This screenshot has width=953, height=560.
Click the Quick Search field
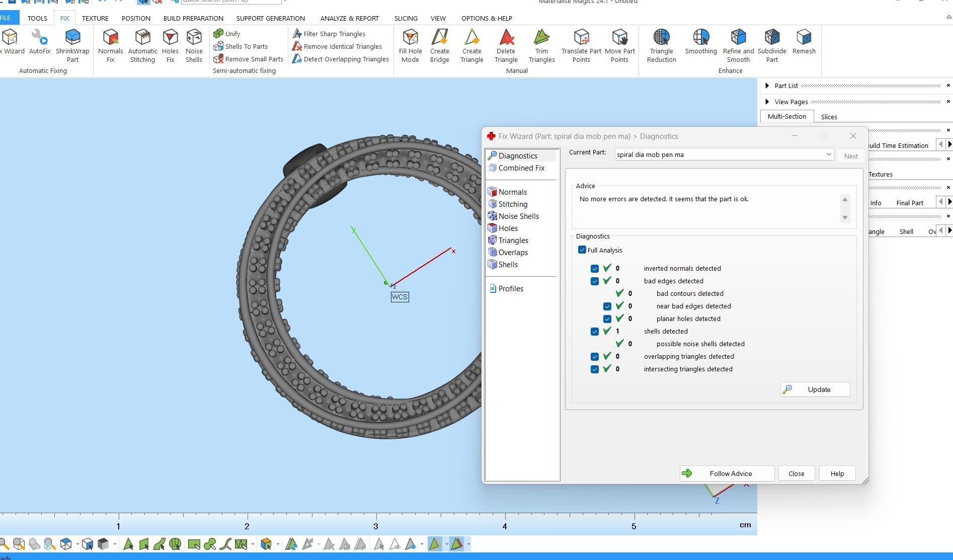230,2
